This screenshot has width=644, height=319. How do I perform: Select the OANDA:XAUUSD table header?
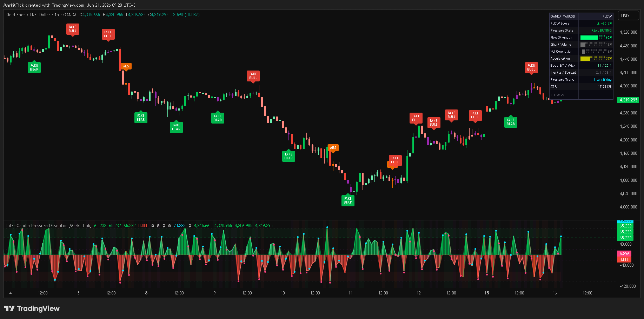coord(563,16)
